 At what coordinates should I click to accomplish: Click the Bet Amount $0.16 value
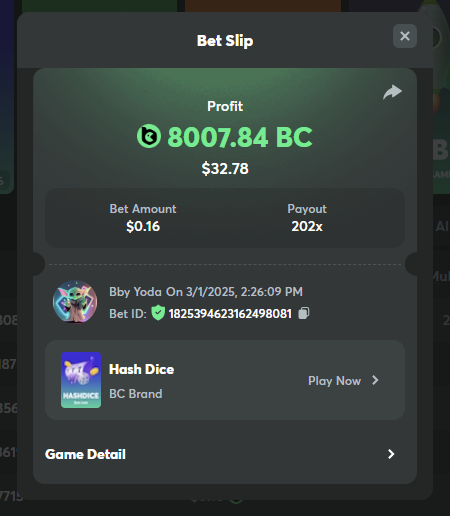143,227
